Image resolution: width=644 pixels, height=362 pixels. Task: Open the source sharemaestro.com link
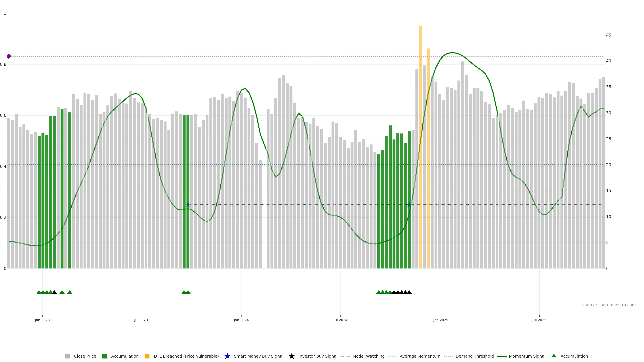coord(609,305)
